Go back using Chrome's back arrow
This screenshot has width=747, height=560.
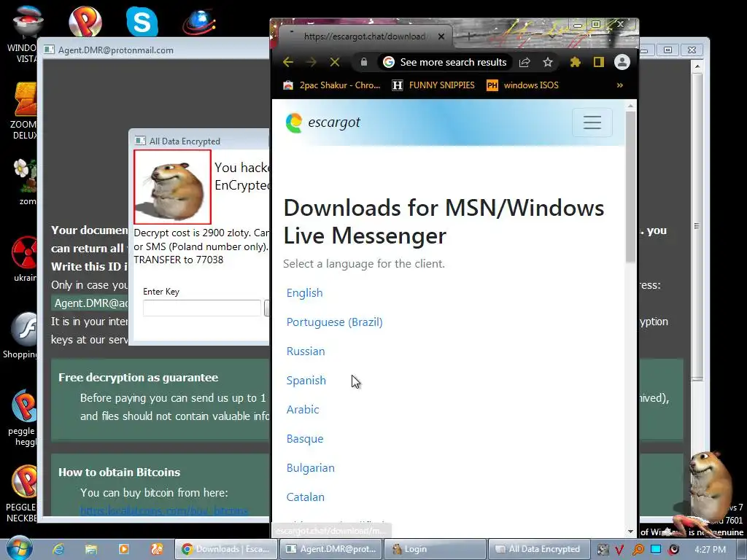pos(287,63)
